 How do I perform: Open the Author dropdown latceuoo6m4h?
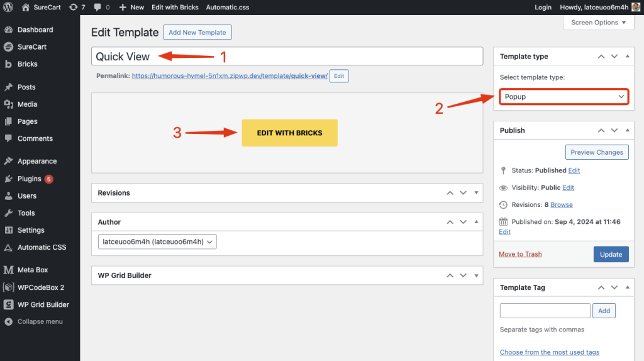click(157, 242)
